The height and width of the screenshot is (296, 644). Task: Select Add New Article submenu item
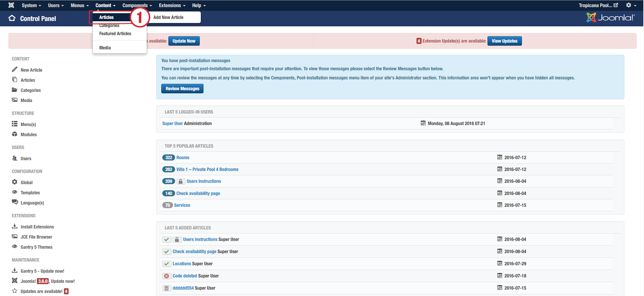coord(168,17)
